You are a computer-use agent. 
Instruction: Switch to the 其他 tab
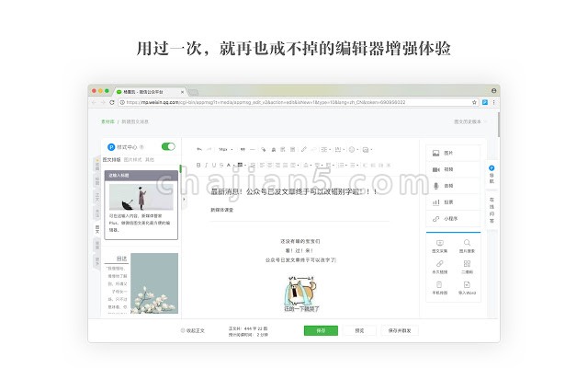coord(150,159)
